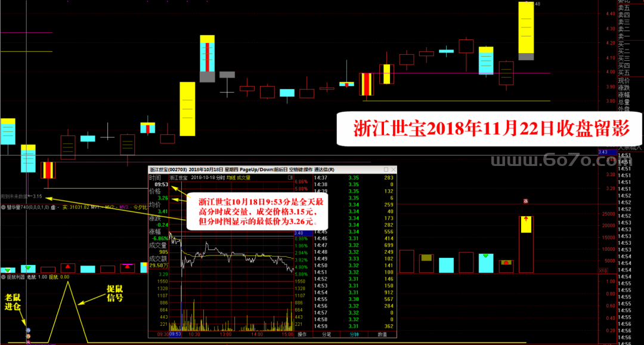Click the small panel icon beside 成交量 label
The height and width of the screenshot is (345, 644).
tap(290, 178)
